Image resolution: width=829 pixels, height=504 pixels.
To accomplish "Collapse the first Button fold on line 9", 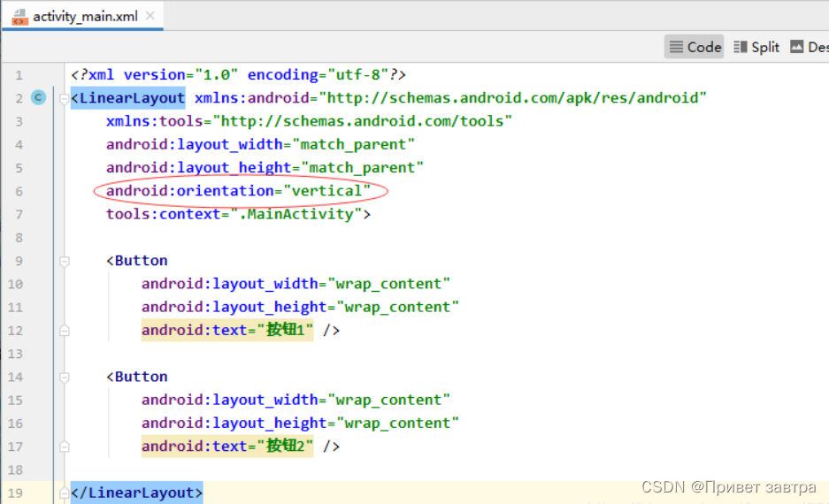I will 65,261.
